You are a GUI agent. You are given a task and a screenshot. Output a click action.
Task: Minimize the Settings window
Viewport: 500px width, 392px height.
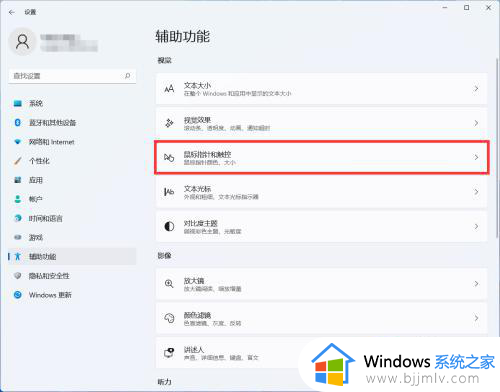(445, 8)
